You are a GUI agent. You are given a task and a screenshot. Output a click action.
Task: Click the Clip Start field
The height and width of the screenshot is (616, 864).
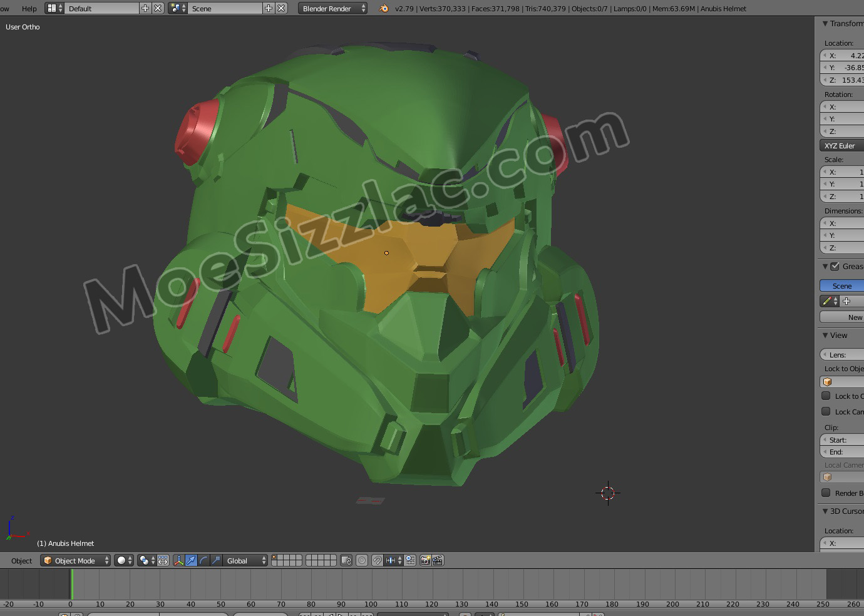pyautogui.click(x=842, y=439)
